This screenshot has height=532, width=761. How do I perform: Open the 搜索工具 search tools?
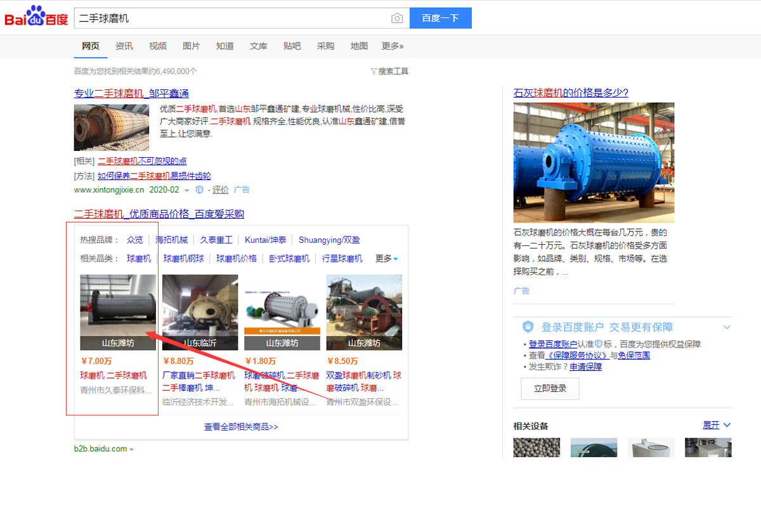389,72
